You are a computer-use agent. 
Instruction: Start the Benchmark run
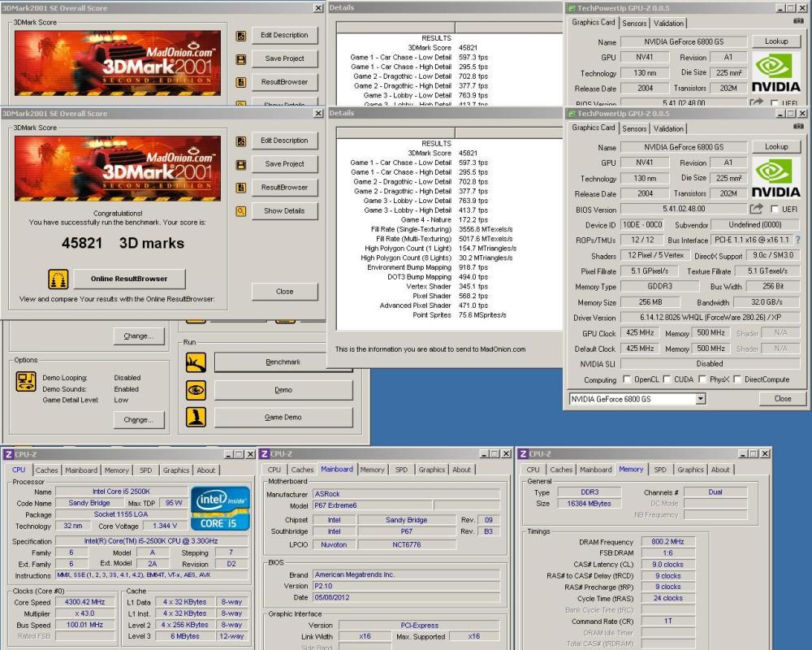click(283, 362)
